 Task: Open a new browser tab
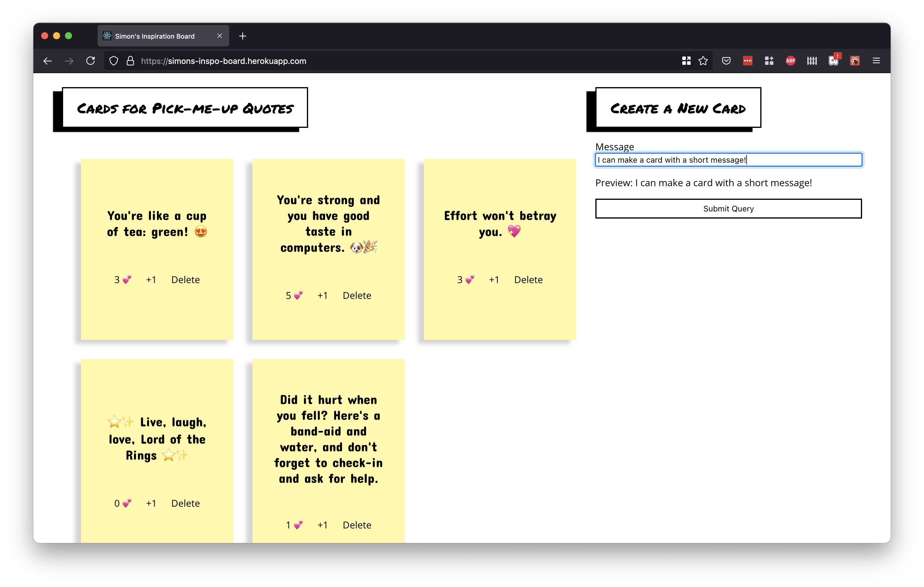pyautogui.click(x=243, y=36)
